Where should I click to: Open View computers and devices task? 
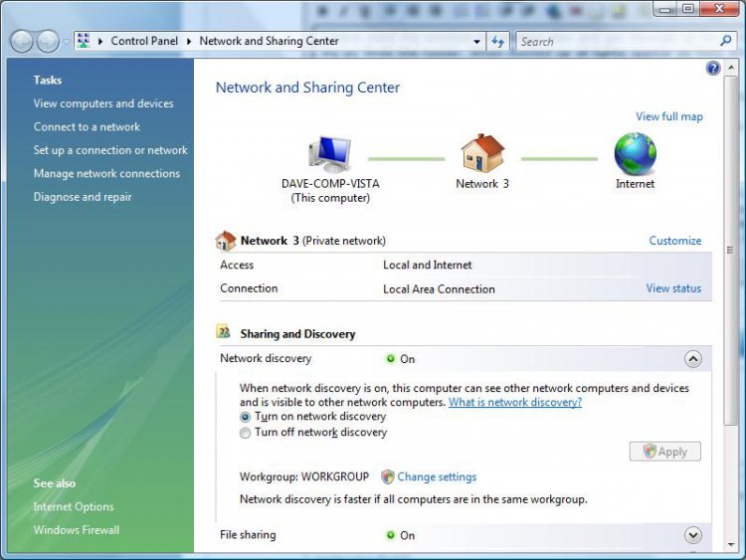103,103
